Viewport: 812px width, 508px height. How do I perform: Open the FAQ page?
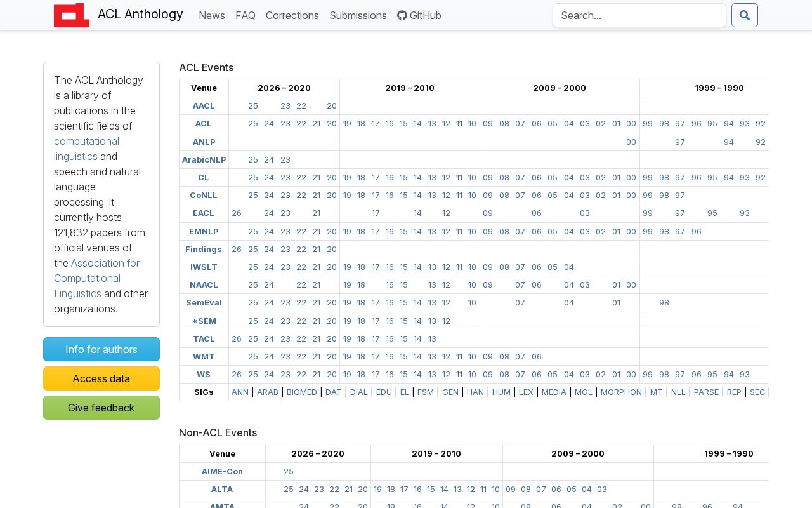[246, 15]
